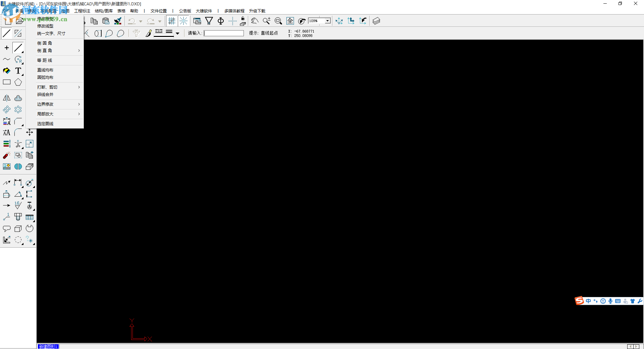Image resolution: width=644 pixels, height=349 pixels.
Task: Click the Copy icon in toolbar
Action: pyautogui.click(x=94, y=21)
